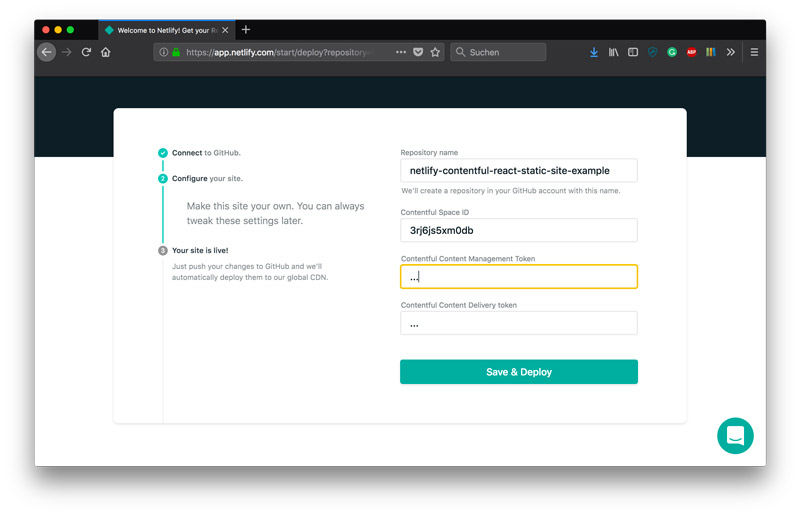Go to the browser home page

(106, 52)
